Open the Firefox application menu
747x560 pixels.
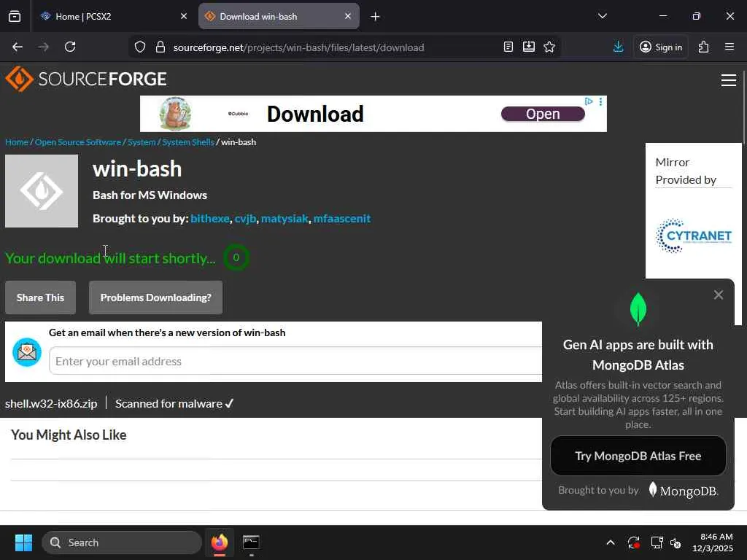tap(729, 47)
